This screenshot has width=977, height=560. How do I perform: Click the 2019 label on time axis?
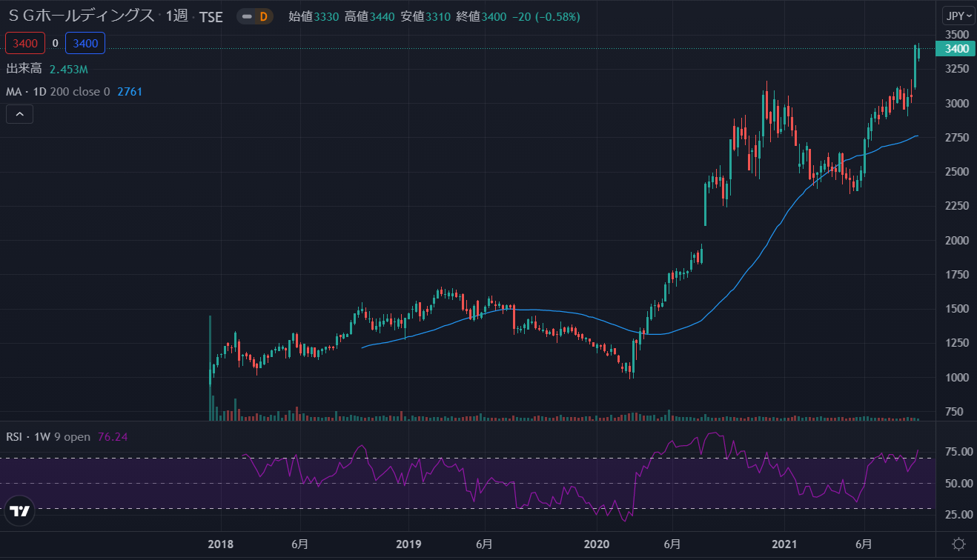tap(408, 544)
